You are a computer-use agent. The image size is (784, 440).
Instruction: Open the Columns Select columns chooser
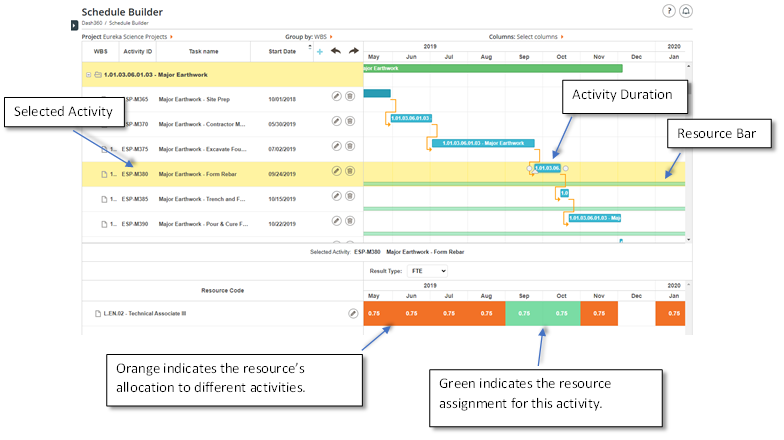pos(526,37)
